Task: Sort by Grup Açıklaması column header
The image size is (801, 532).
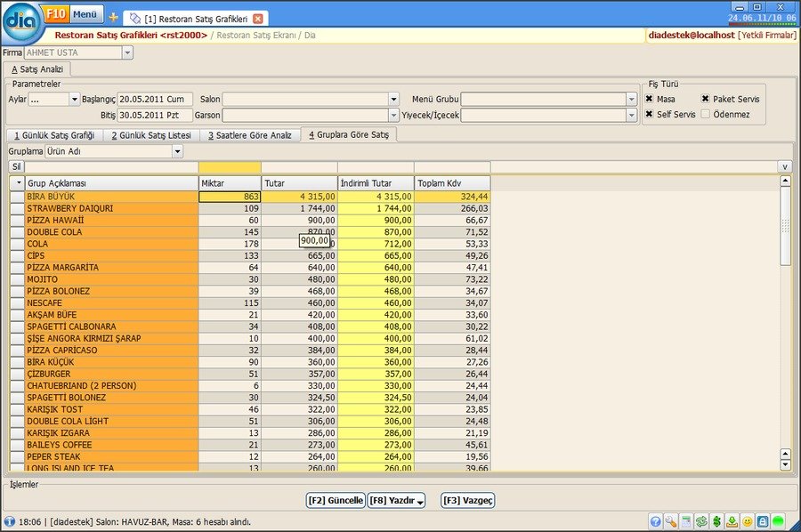Action: (x=111, y=183)
